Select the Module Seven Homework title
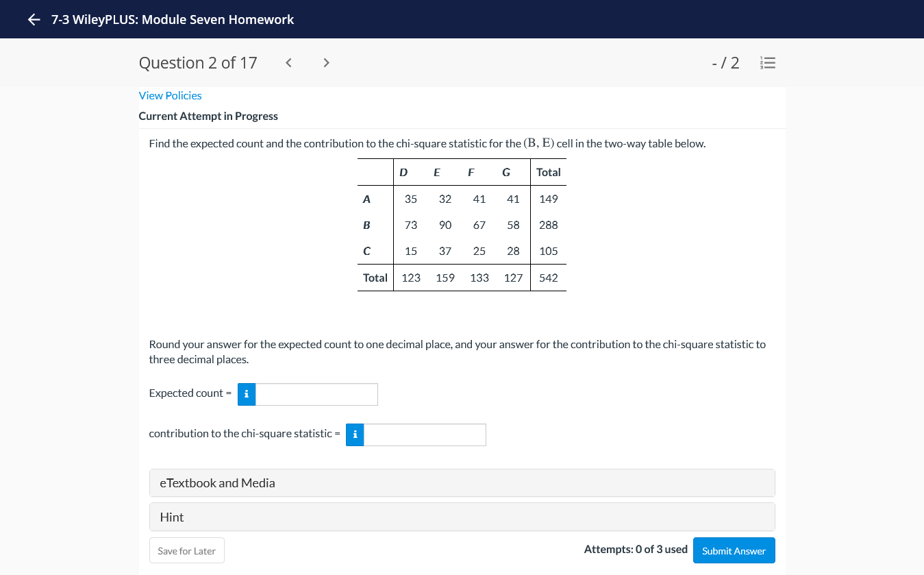Viewport: 924px width, 575px height. pos(172,19)
